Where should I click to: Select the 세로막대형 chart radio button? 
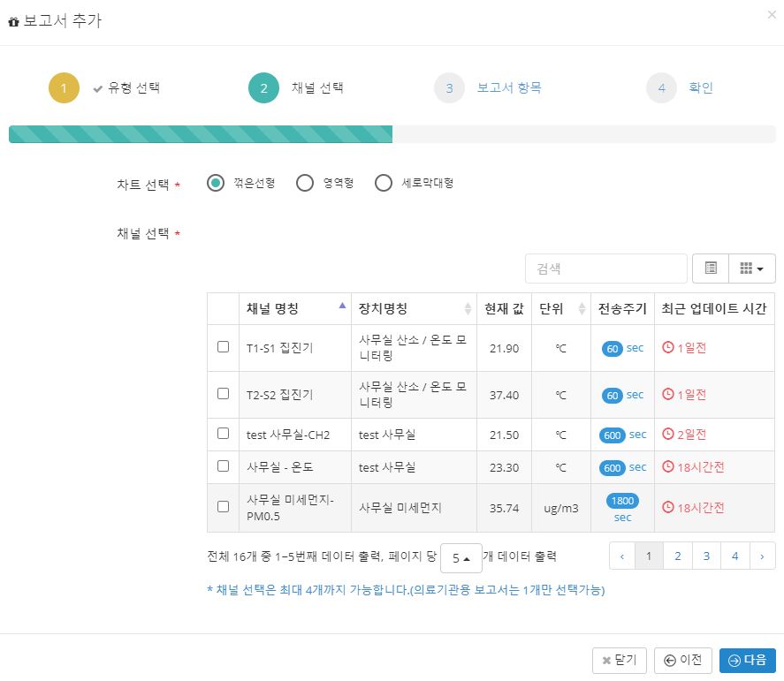[384, 183]
